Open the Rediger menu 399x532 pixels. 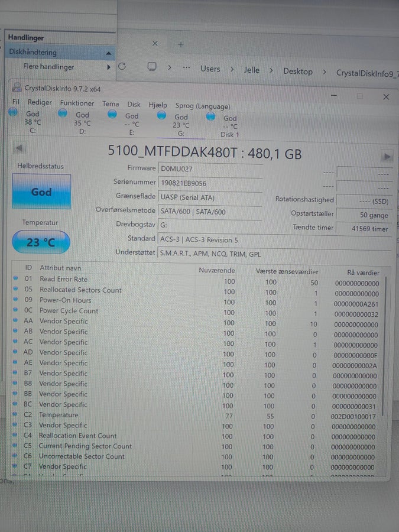click(40, 102)
